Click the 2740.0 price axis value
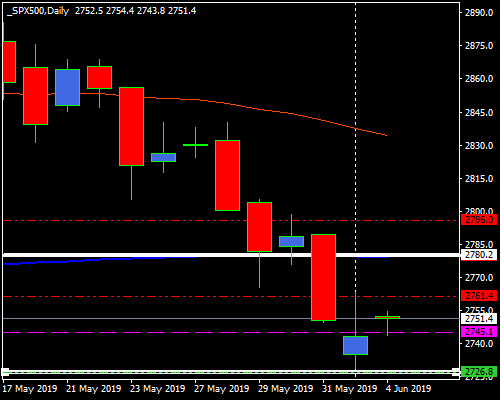The height and width of the screenshot is (400, 500). coord(479,344)
